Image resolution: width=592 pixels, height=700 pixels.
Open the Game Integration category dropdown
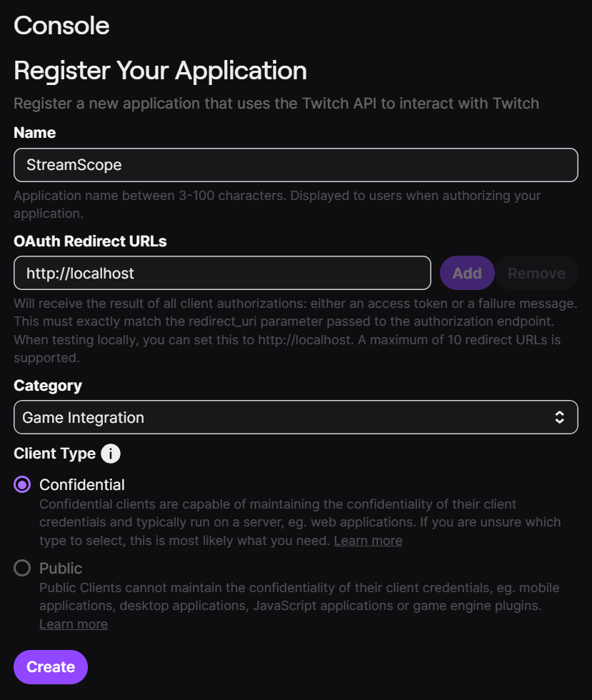pyautogui.click(x=286, y=417)
